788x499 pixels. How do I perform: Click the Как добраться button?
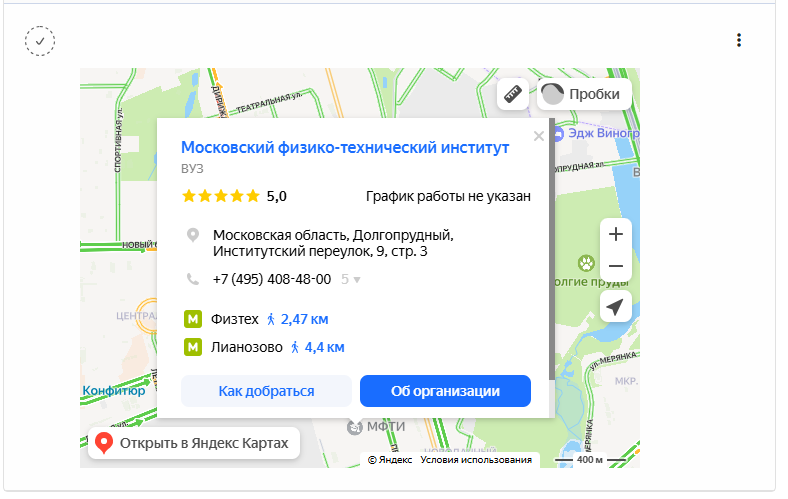(x=266, y=391)
